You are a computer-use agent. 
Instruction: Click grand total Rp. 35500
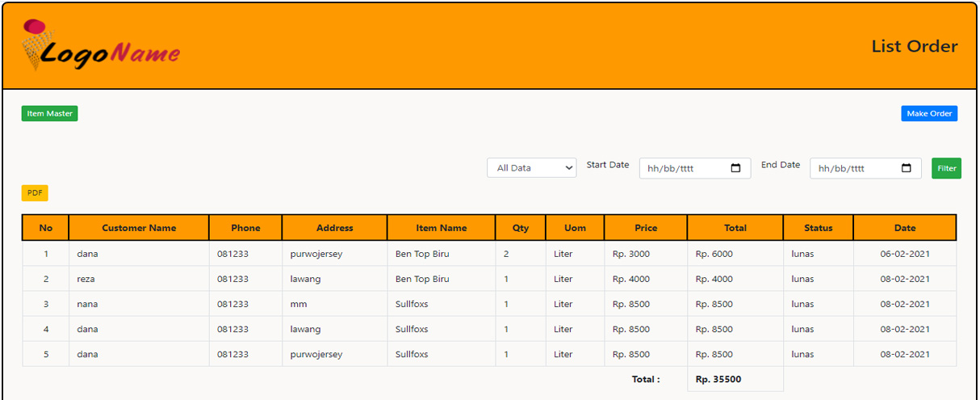click(x=718, y=379)
